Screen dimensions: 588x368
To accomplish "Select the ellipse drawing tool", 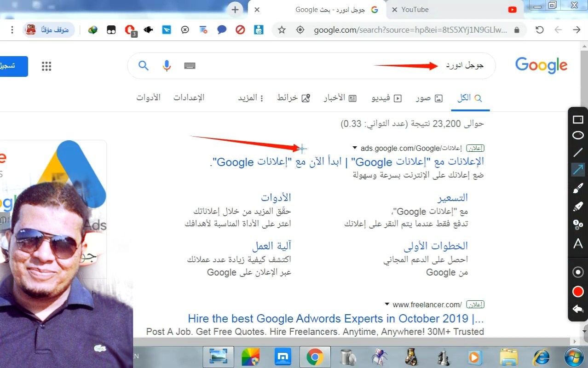I will click(x=578, y=136).
